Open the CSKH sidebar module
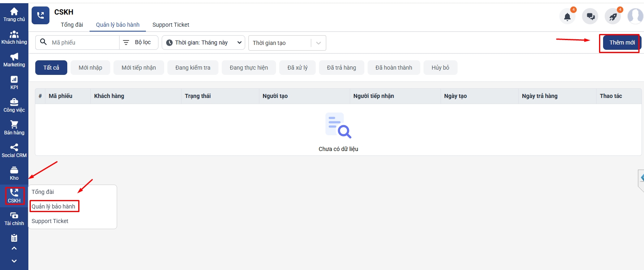Viewport: 644px width, 270px height. 14,196
